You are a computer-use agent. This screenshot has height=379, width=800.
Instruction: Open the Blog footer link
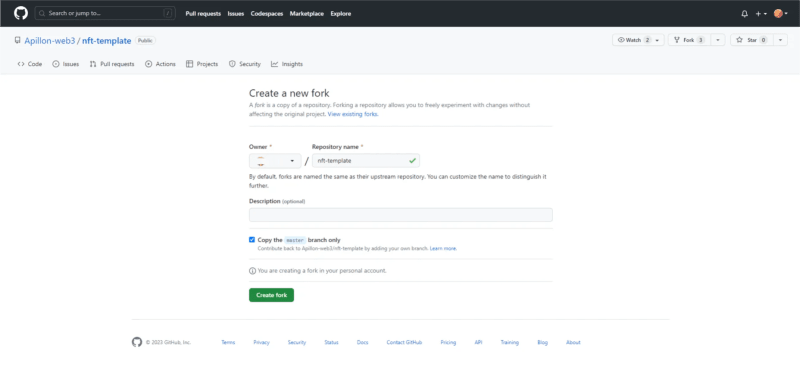click(x=542, y=343)
